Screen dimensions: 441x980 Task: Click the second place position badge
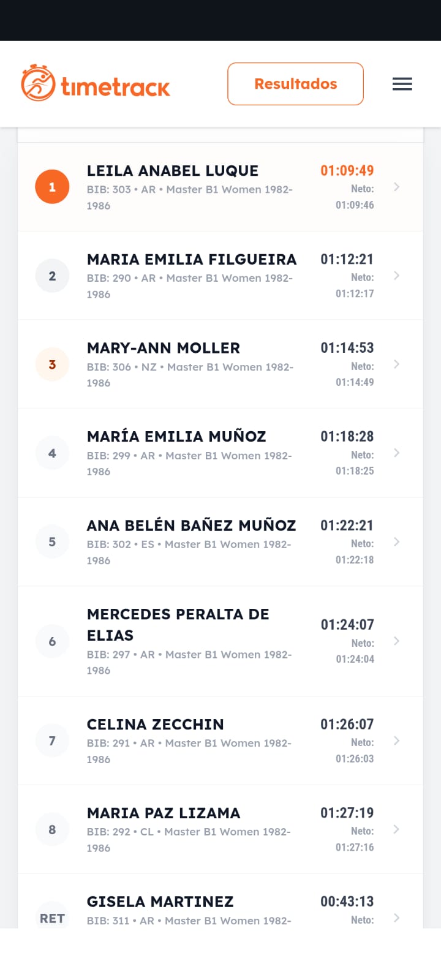52,276
